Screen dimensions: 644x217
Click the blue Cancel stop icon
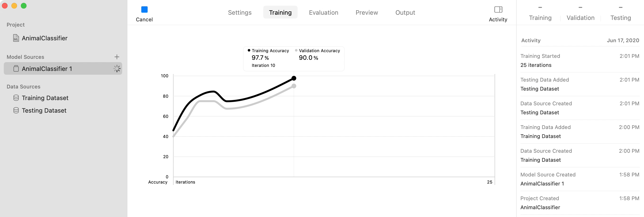click(144, 9)
